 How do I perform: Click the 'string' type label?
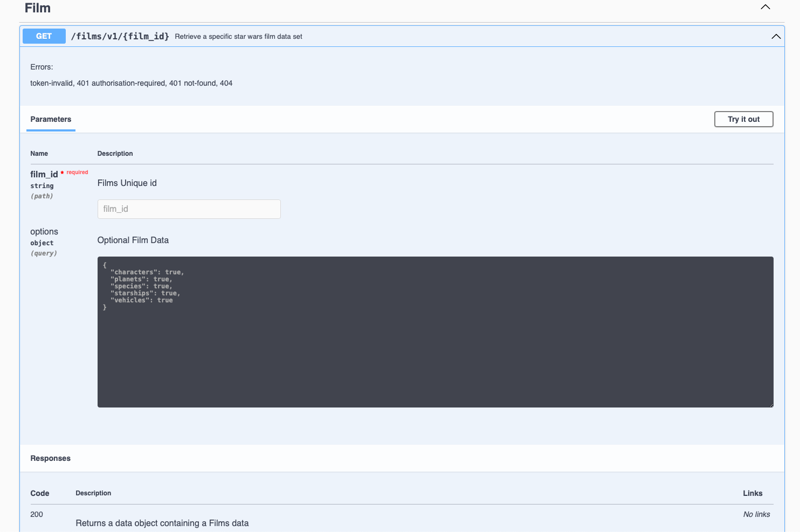42,186
